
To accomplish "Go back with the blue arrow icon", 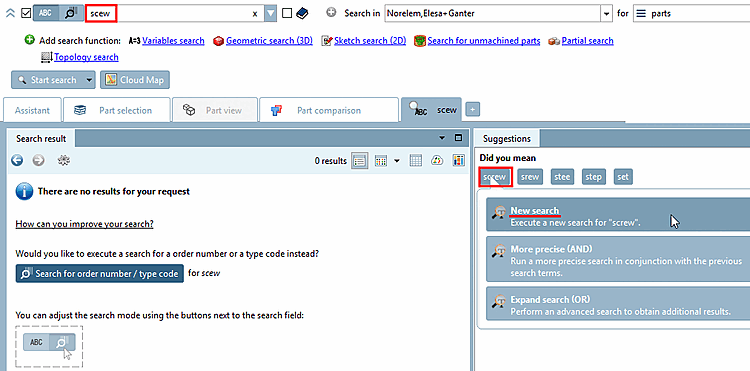I will (17, 161).
